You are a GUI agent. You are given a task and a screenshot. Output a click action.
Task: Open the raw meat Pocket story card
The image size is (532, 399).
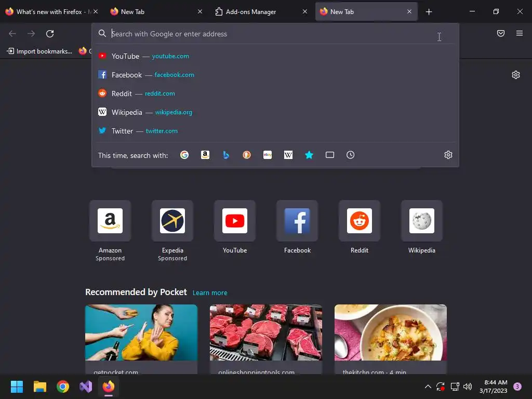pos(265,339)
